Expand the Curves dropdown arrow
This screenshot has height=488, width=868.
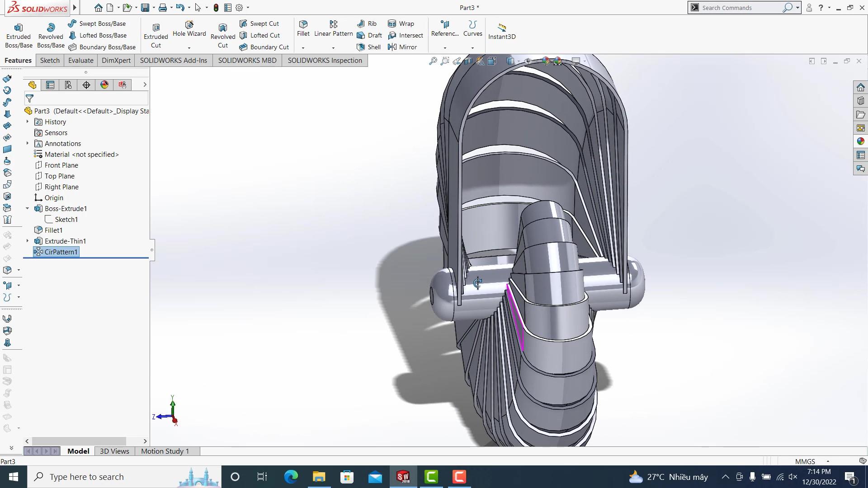(472, 48)
